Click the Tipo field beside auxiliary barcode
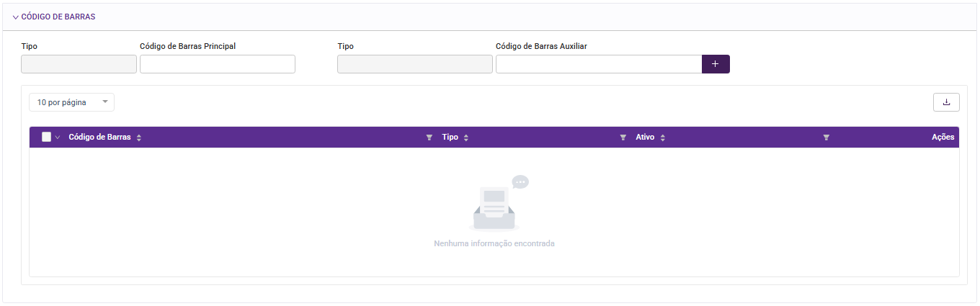980x306 pixels. click(415, 64)
